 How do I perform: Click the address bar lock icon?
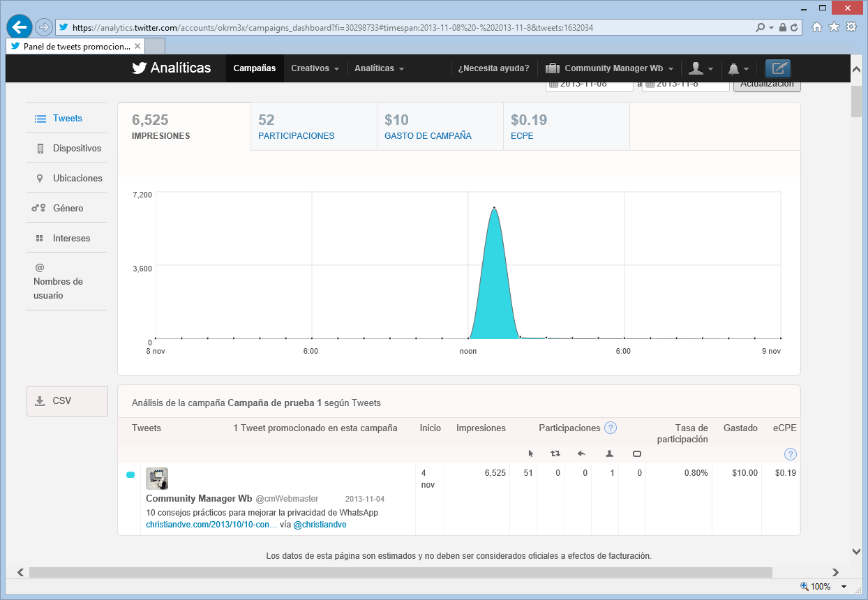coord(784,28)
